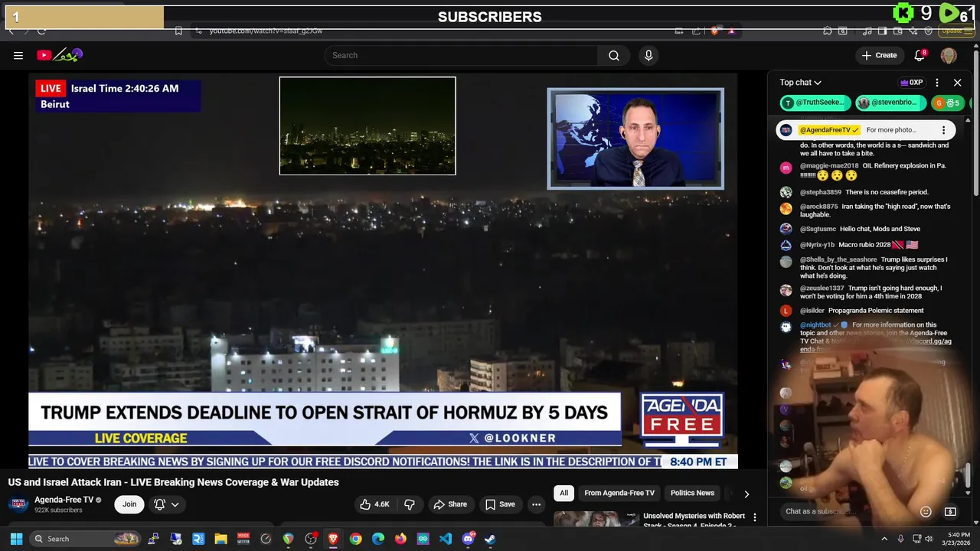Screen dimensions: 980x551
Task: Open the browser extensions puzzle icon
Action: (x=828, y=31)
